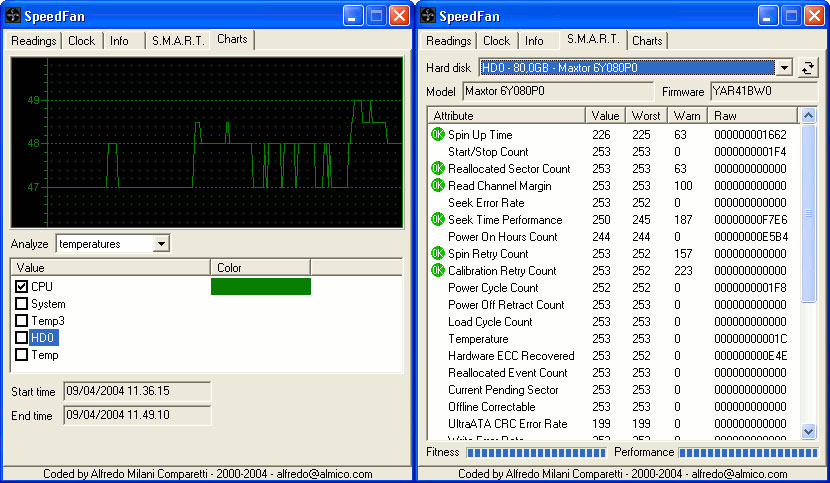The image size is (830, 483).
Task: Click the refresh icon next to hard disk dropdown
Action: (808, 68)
